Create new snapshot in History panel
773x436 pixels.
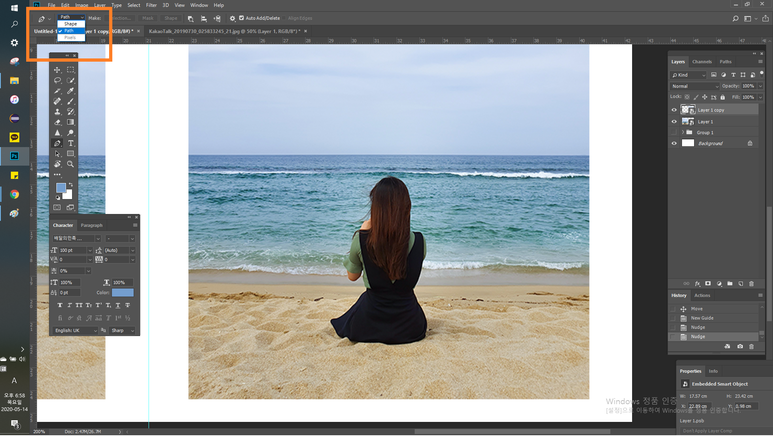click(740, 346)
